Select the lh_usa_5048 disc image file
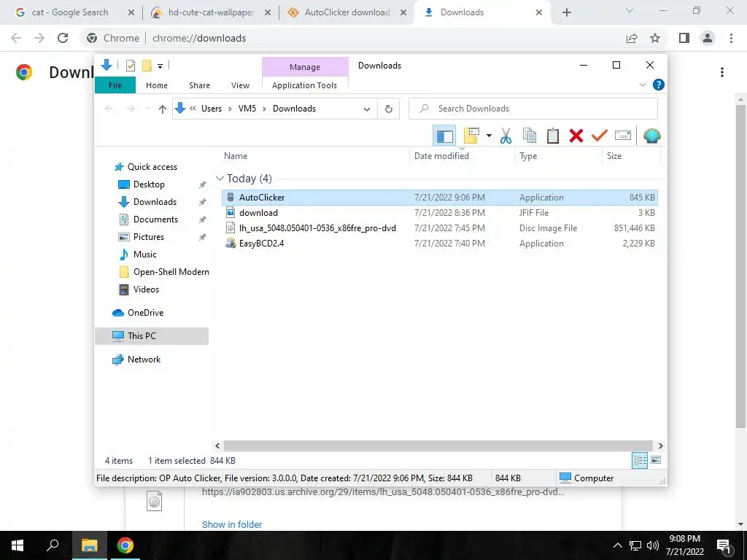Image resolution: width=747 pixels, height=560 pixels. coord(440,228)
